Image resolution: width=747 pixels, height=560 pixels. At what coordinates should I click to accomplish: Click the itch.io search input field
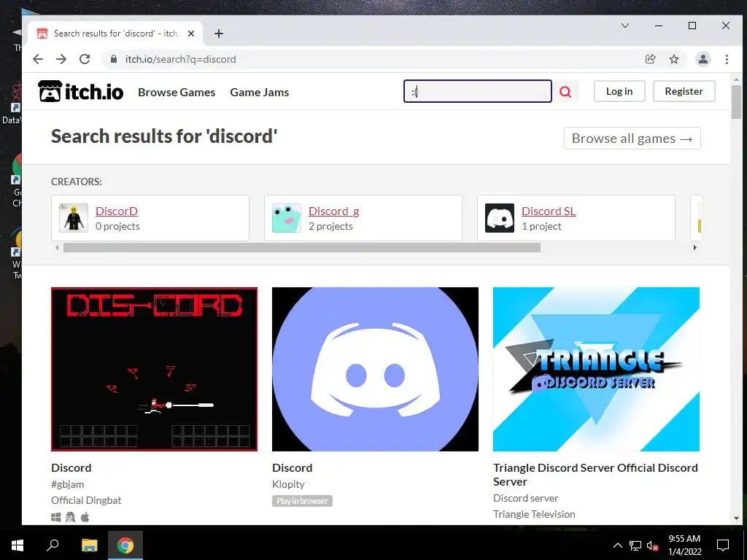click(x=478, y=91)
